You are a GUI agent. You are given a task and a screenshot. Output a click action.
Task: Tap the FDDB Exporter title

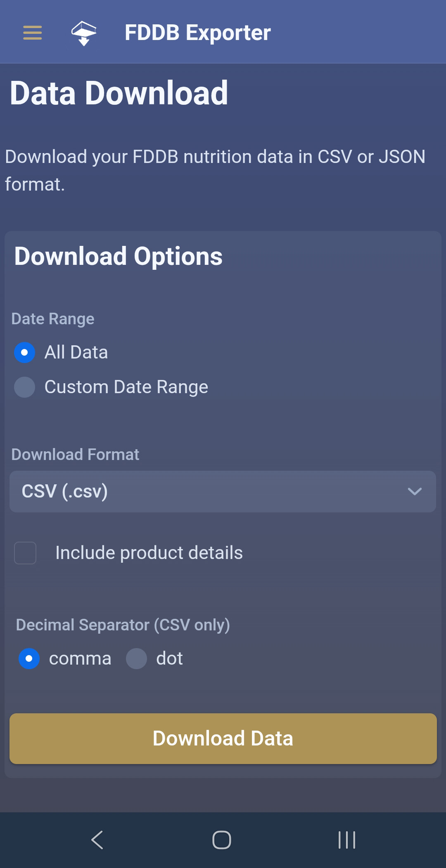pos(197,33)
